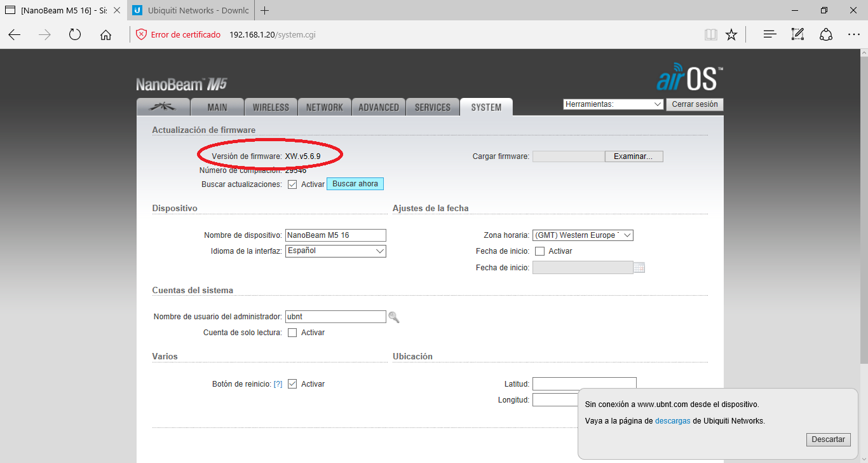Open the calendar icon next to Fecha de inicio
Screen dimensions: 868x463
coord(639,268)
